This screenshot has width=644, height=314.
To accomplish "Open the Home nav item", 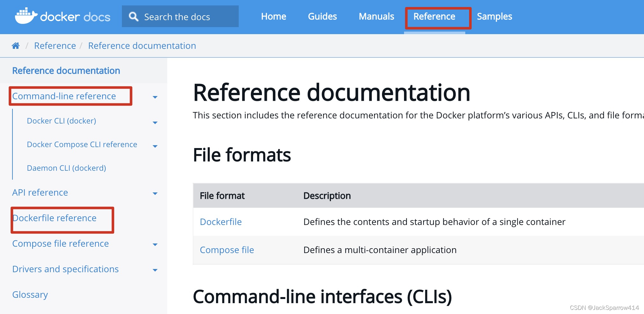I will pyautogui.click(x=273, y=16).
